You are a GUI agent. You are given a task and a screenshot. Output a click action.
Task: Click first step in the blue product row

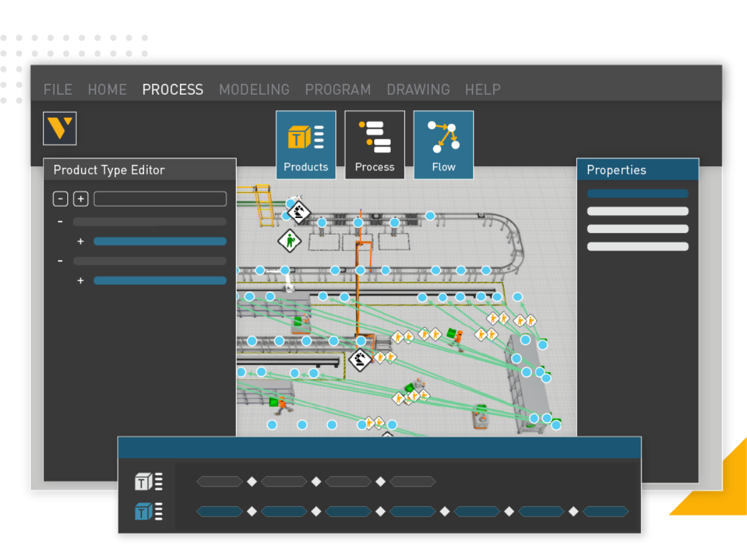pos(220,512)
